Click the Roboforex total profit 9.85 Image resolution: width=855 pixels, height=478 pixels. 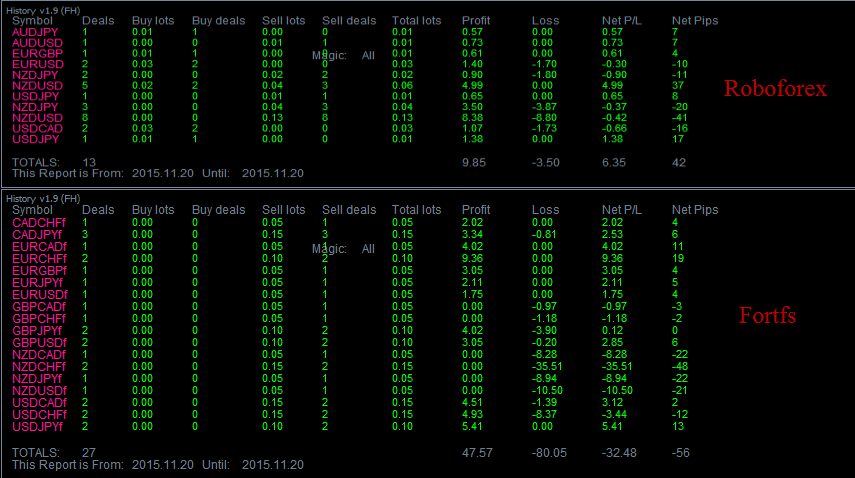pyautogui.click(x=473, y=162)
